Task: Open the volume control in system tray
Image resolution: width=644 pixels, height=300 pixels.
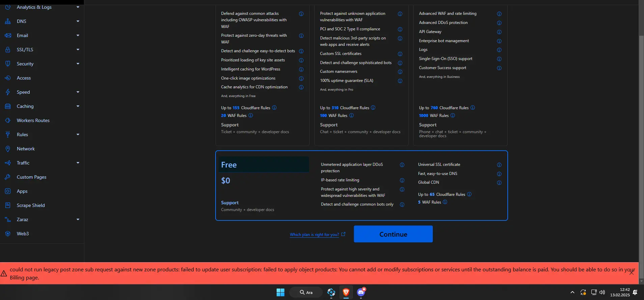Action: point(602,292)
